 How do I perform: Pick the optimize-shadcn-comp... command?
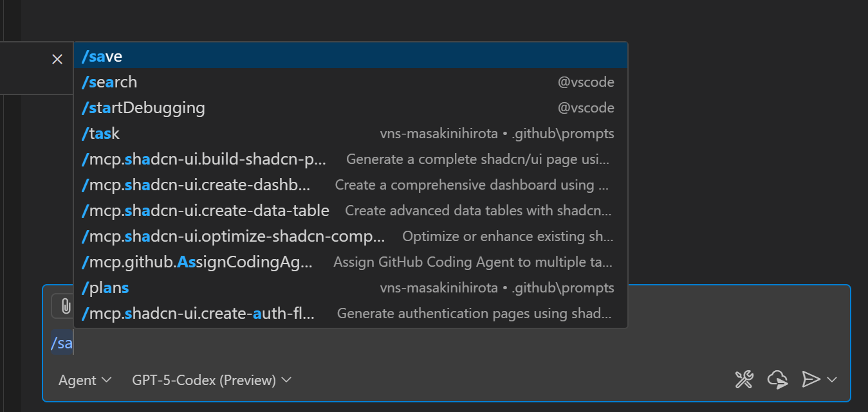pyautogui.click(x=351, y=237)
